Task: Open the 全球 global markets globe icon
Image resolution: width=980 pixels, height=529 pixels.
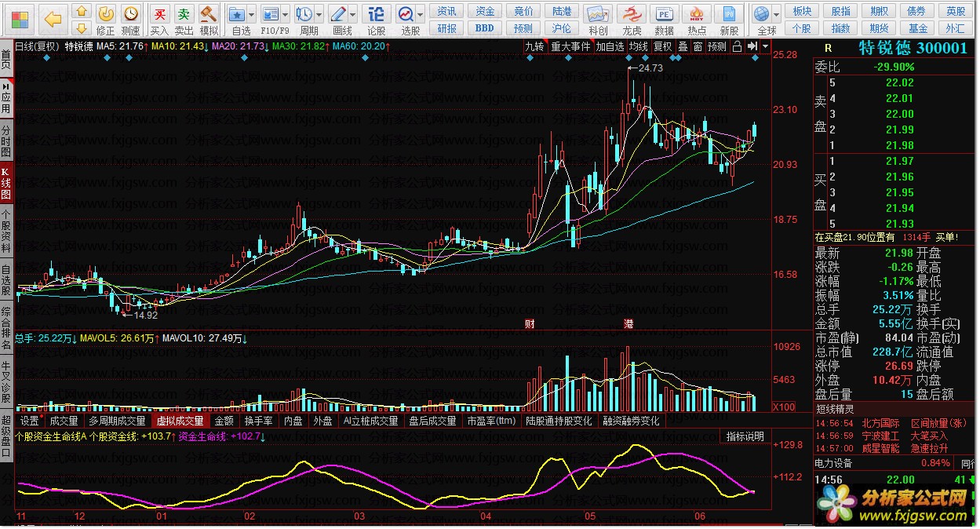Action: 761,14
